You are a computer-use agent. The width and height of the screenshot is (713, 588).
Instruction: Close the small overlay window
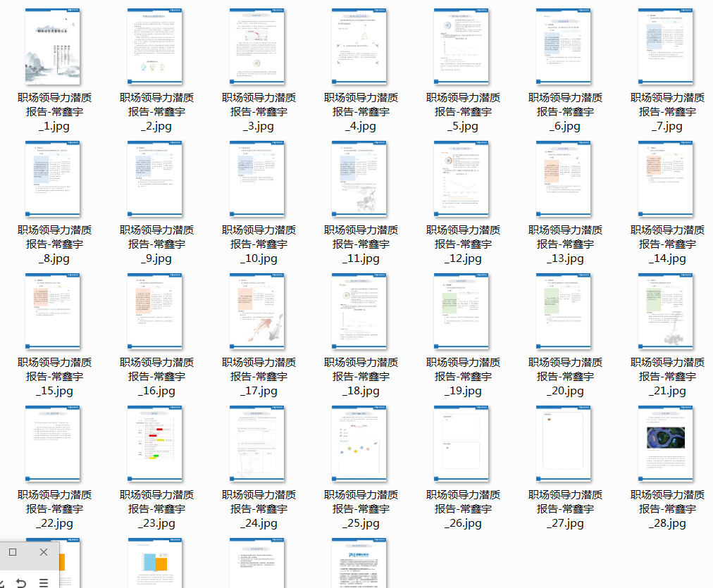44,553
